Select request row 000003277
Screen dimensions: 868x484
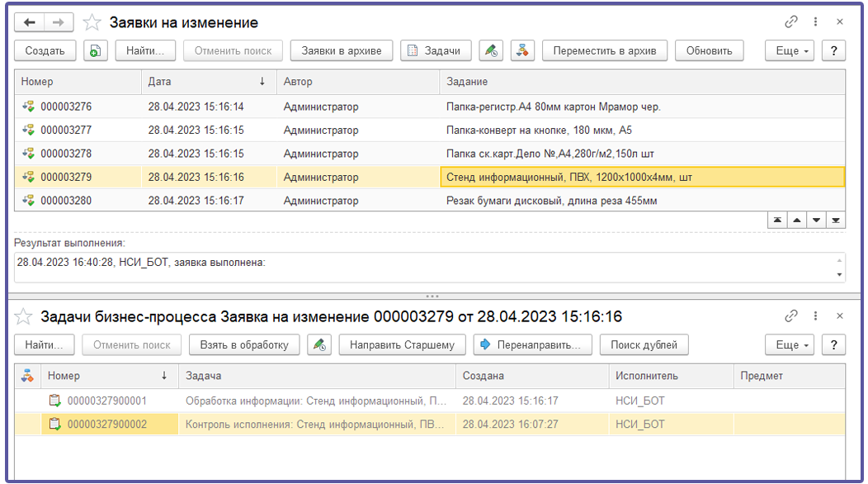tap(430, 130)
